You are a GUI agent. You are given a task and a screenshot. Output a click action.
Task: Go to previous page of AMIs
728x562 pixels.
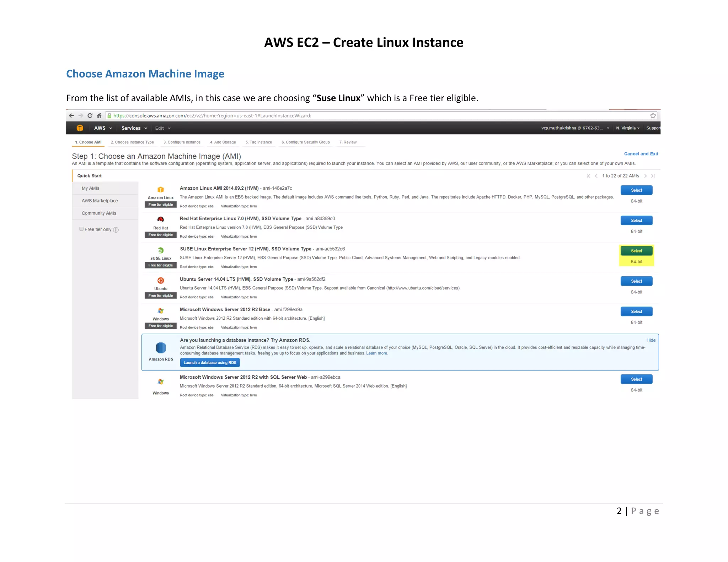596,176
